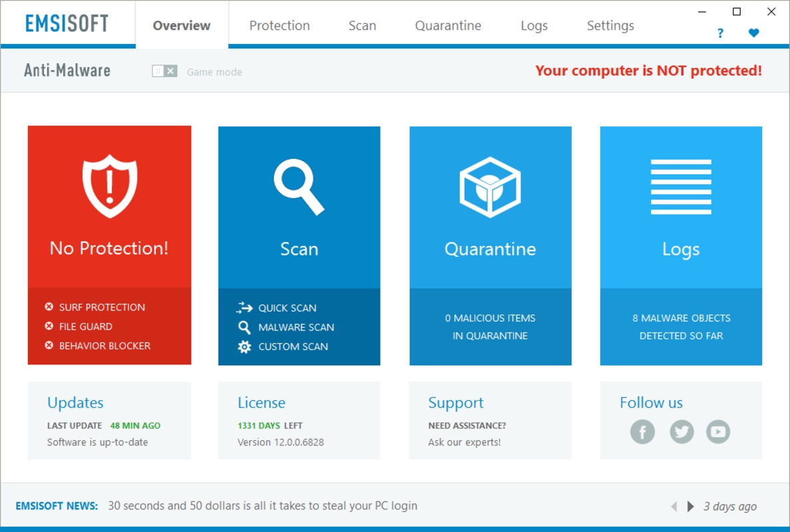Toggle the Game mode switch
Image resolution: width=790 pixels, height=532 pixels.
point(164,71)
